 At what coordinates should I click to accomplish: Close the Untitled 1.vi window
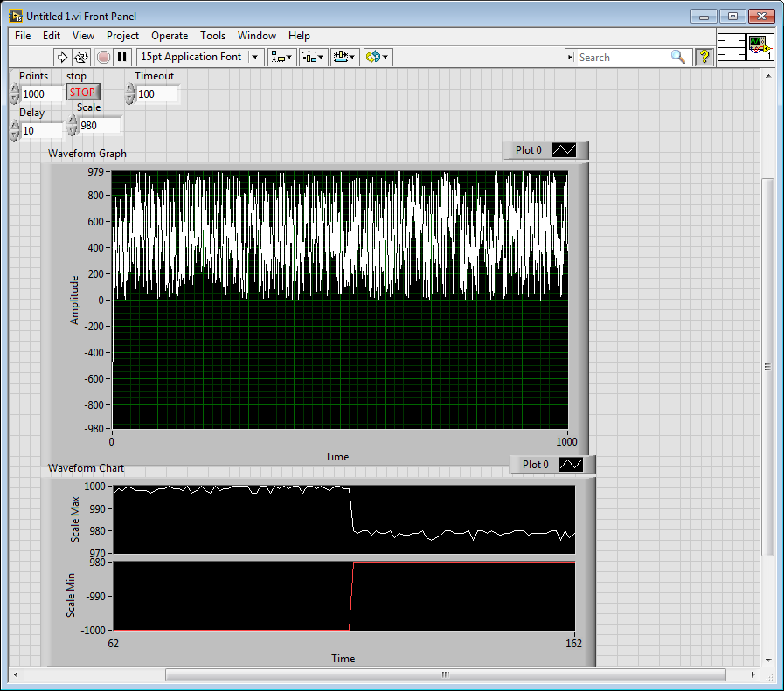point(761,17)
